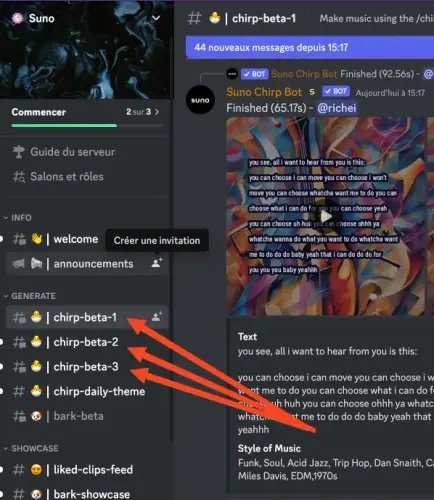Image resolution: width=434 pixels, height=500 pixels.
Task: Click the Guide du serveur signpost icon
Action: tap(18, 152)
